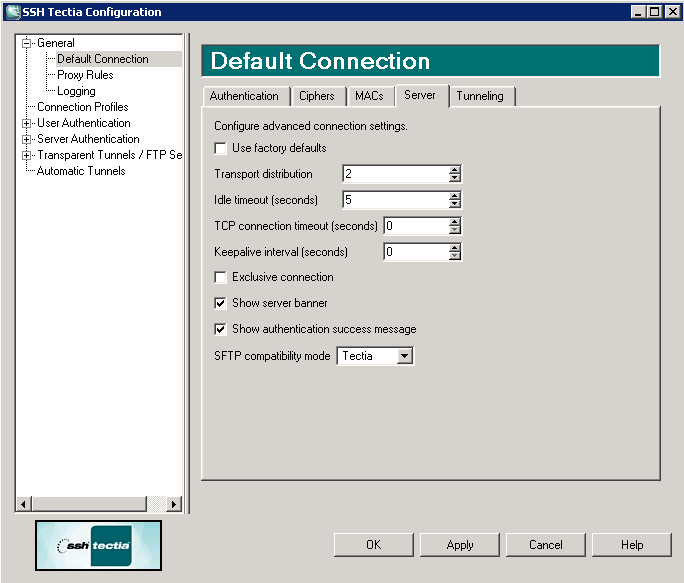684x583 pixels.
Task: Decrease Keepalive interval value
Action: pyautogui.click(x=455, y=256)
